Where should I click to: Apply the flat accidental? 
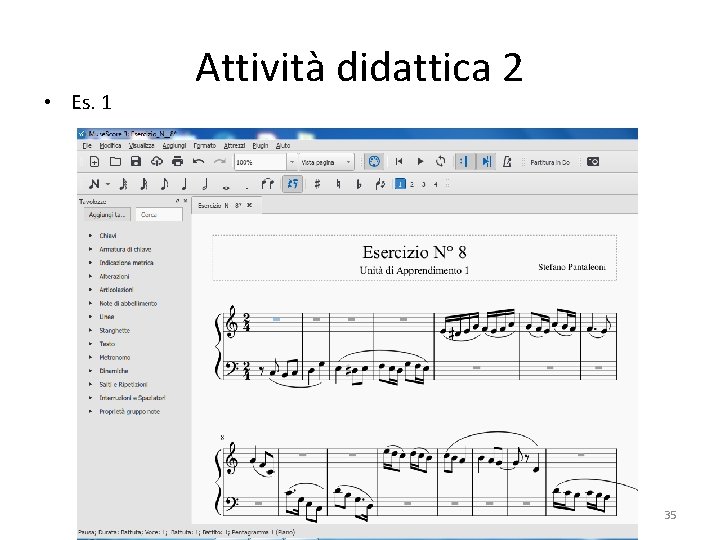click(359, 185)
